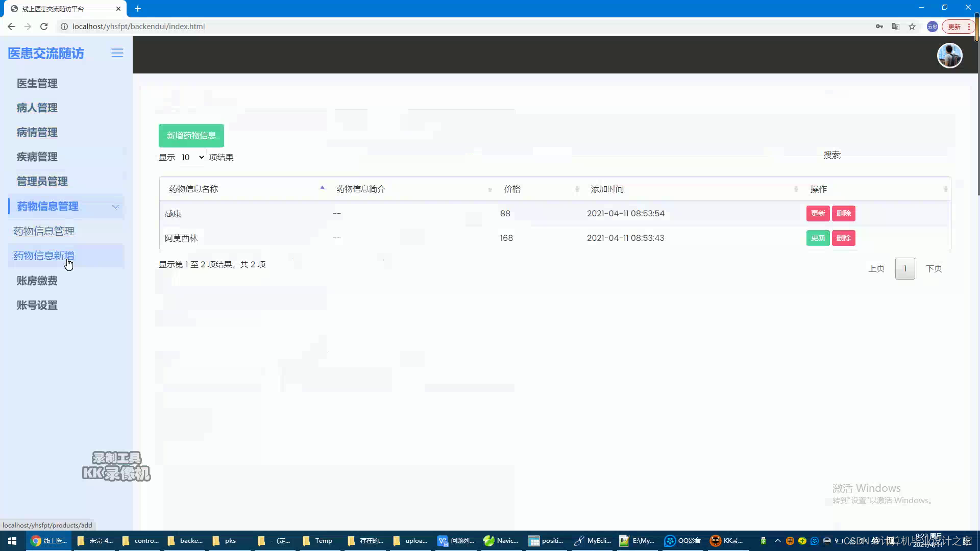Image resolution: width=980 pixels, height=551 pixels.
Task: Open 账房缴费 in the sidebar
Action: pos(37,281)
